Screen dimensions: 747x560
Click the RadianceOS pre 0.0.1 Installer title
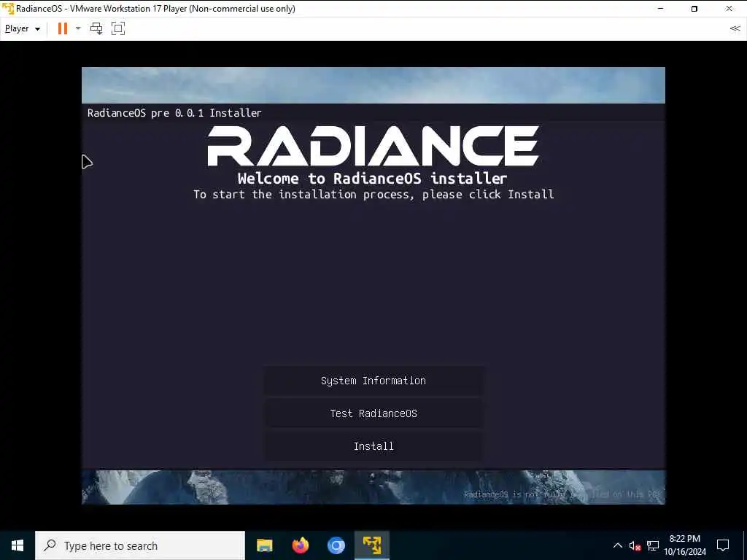(x=174, y=113)
